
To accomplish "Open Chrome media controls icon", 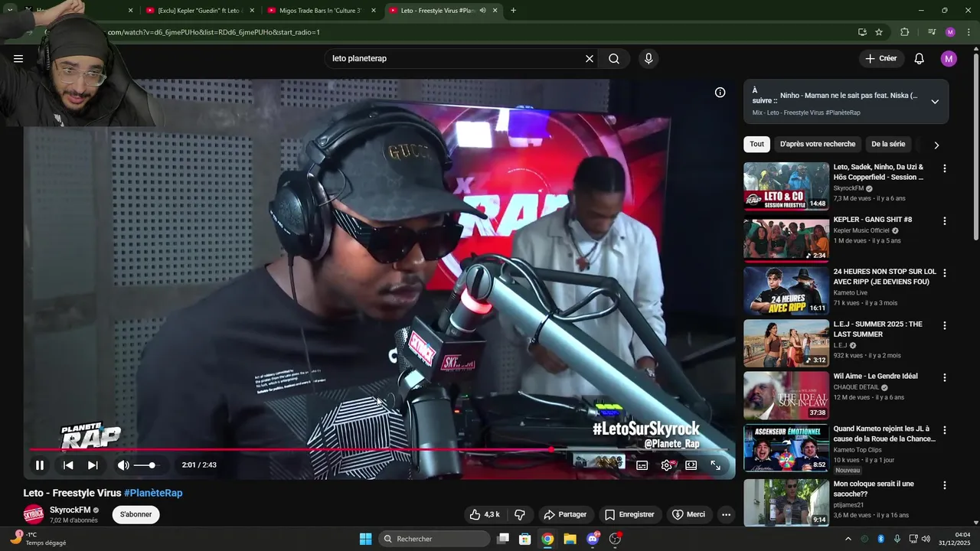I will coord(932,32).
